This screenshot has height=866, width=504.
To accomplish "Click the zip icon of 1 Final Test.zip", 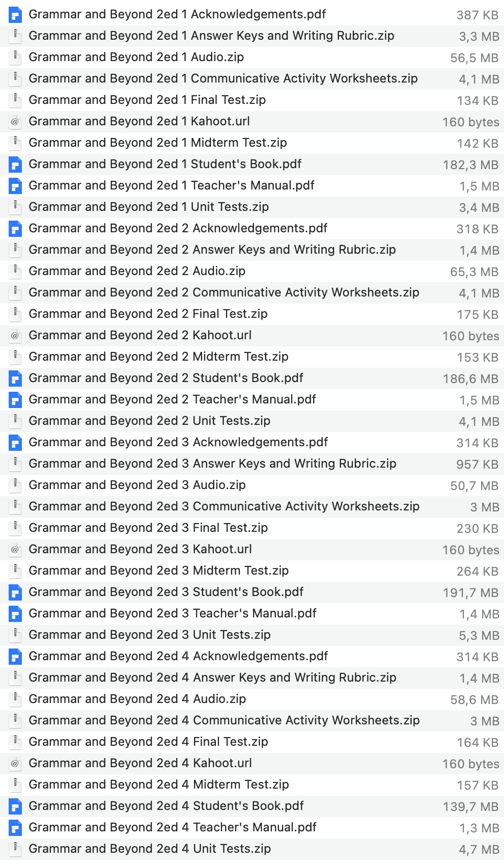I will (x=15, y=100).
